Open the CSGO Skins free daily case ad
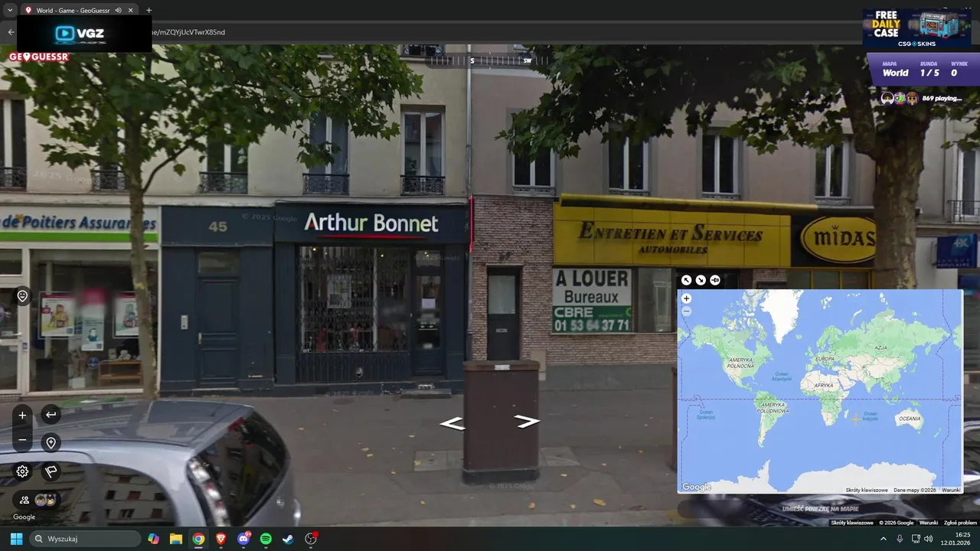 [x=916, y=29]
